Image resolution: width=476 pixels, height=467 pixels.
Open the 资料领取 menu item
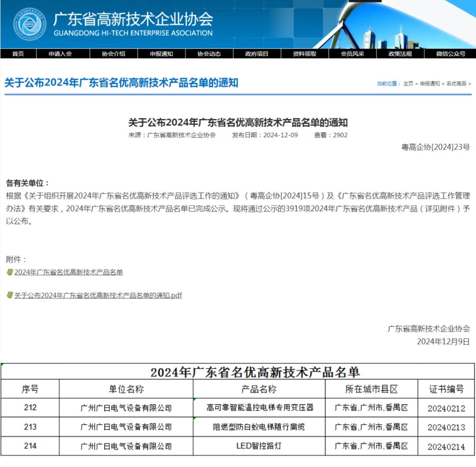[305, 54]
